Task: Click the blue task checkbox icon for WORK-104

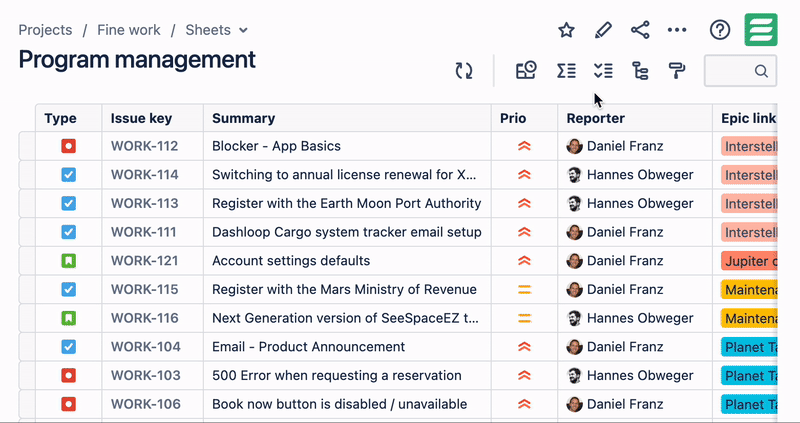Action: click(x=68, y=348)
